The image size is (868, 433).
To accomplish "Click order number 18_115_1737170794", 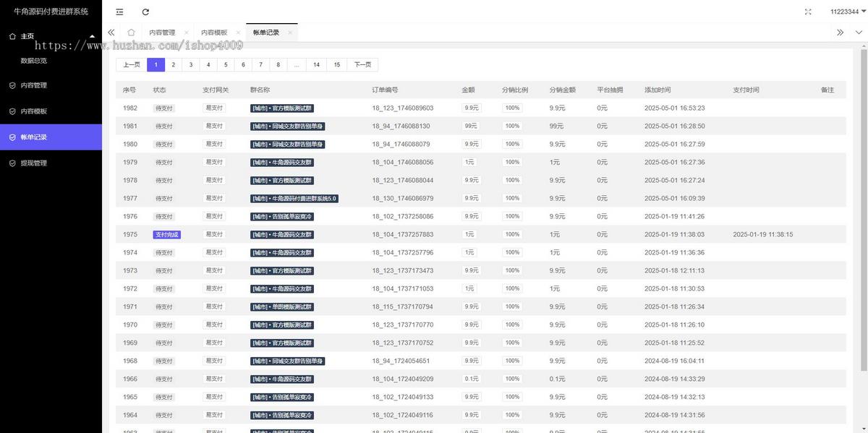I will (x=403, y=307).
